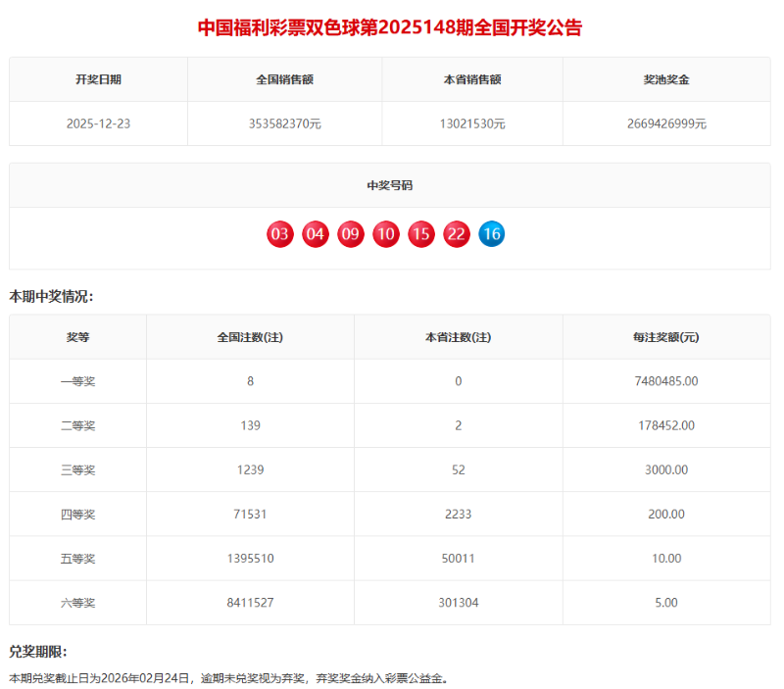Image resolution: width=784 pixels, height=689 pixels.
Task: Click the 兑奖期限 heading
Action: coord(38,652)
